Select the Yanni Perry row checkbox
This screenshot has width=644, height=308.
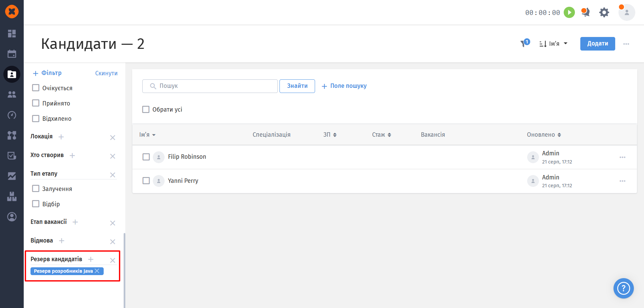146,180
